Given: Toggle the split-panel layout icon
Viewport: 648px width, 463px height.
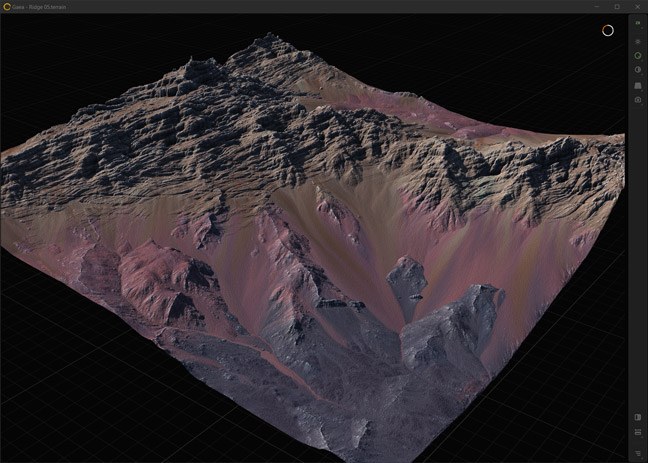Looking at the screenshot, I should coord(638,417).
